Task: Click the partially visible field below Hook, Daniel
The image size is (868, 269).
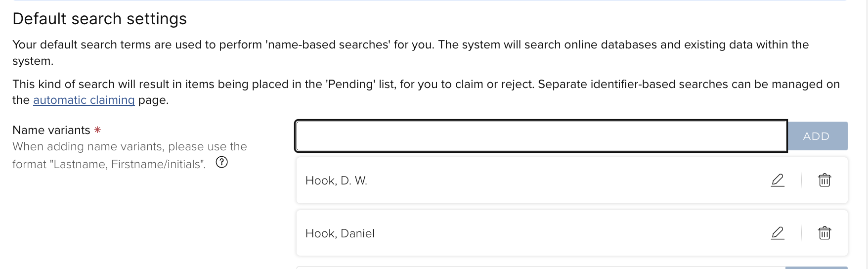Action: [x=541, y=268]
